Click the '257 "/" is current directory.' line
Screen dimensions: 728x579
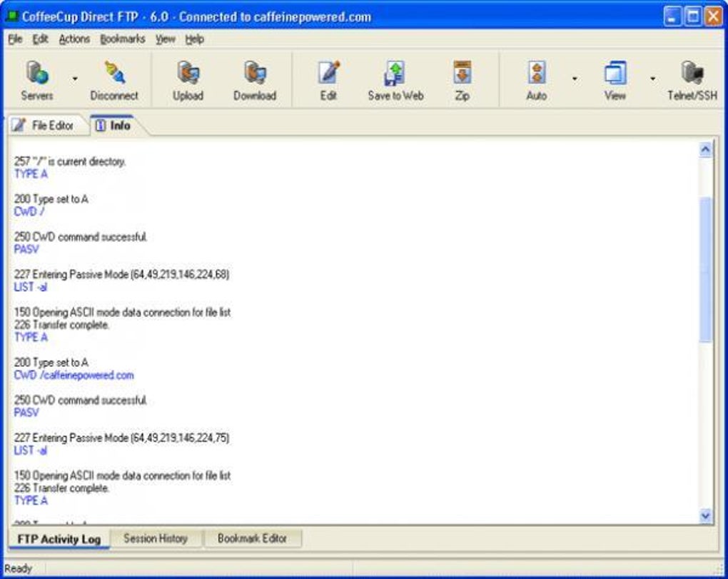point(70,161)
